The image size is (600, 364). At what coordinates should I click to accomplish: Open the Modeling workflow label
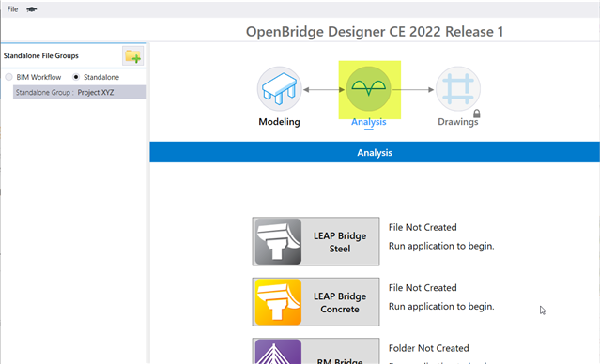click(x=279, y=122)
